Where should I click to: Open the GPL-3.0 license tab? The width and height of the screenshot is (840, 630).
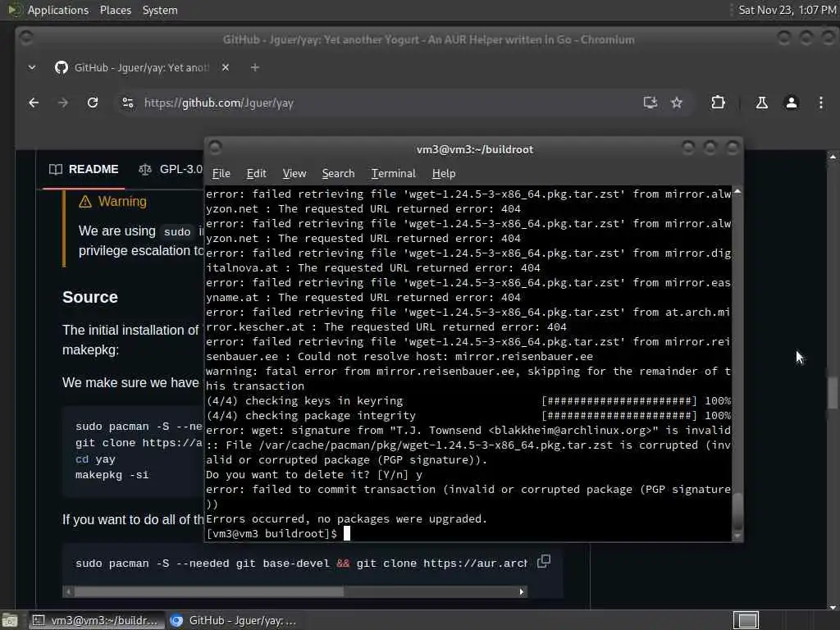[x=171, y=169]
